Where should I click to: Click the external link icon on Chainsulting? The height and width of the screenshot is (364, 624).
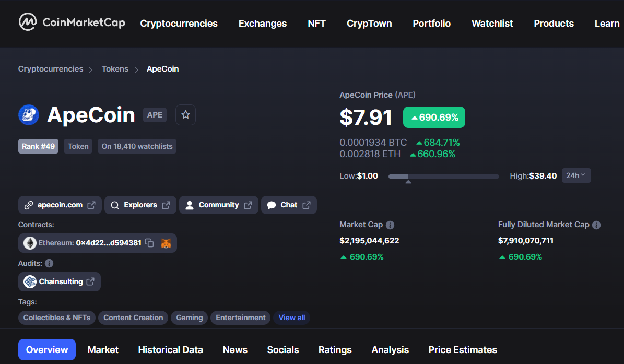(x=90, y=281)
